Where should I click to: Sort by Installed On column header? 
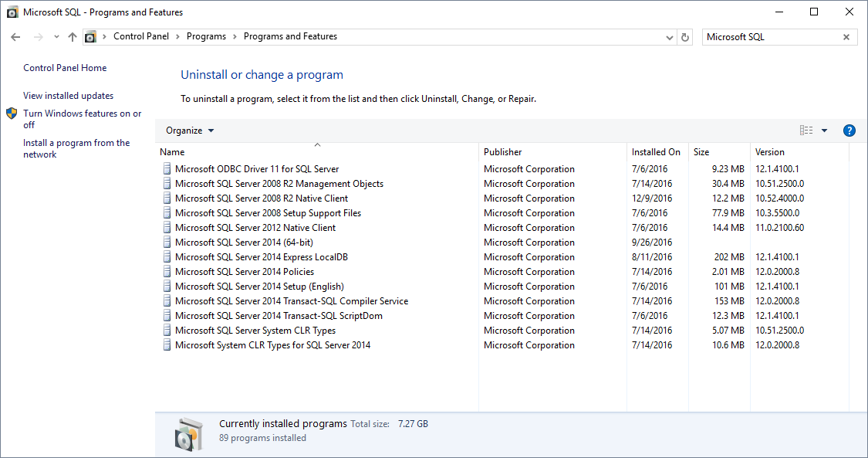[657, 151]
